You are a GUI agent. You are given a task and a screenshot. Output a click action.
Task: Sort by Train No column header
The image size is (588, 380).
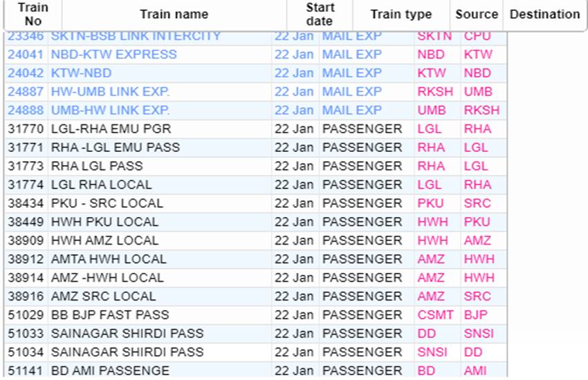tap(33, 15)
